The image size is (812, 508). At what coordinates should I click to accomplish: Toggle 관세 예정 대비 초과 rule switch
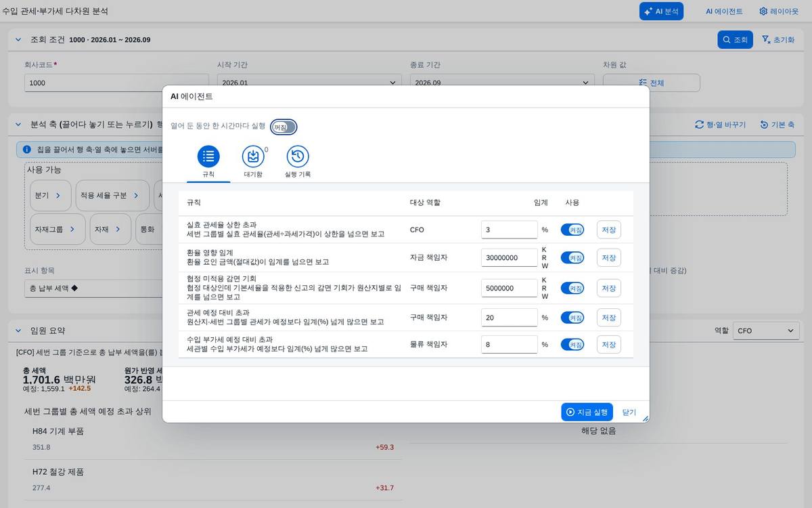[572, 317]
